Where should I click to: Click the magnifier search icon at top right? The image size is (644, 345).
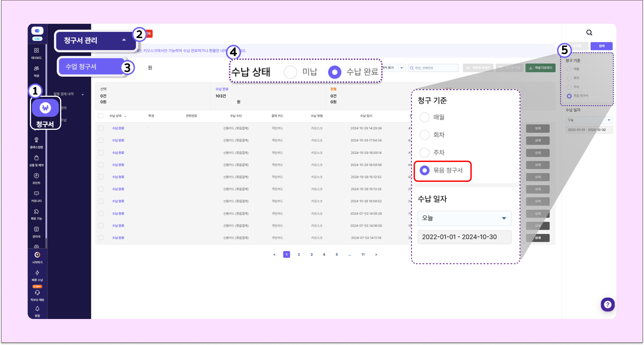tap(589, 33)
